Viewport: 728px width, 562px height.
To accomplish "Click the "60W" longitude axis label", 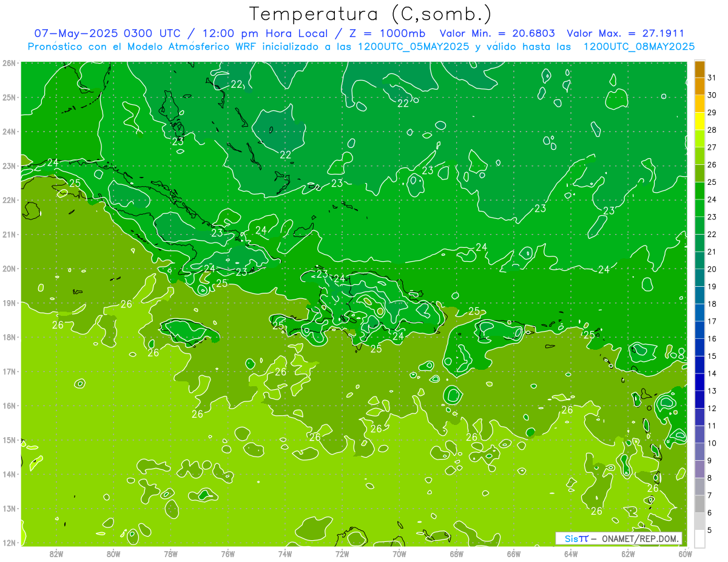I will click(x=686, y=554).
